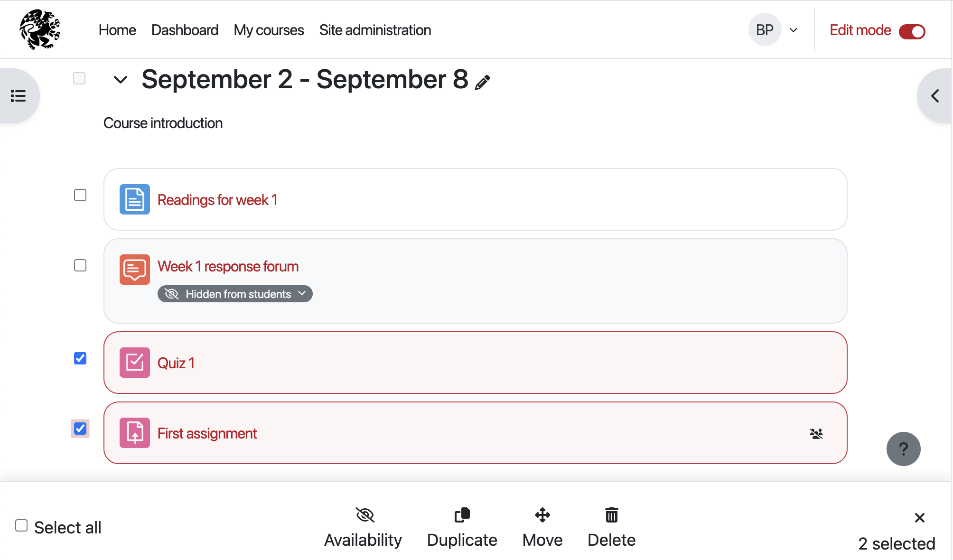Viewport: 953px width, 560px height.
Task: Click the group mode icon on First assignment
Action: 816,434
